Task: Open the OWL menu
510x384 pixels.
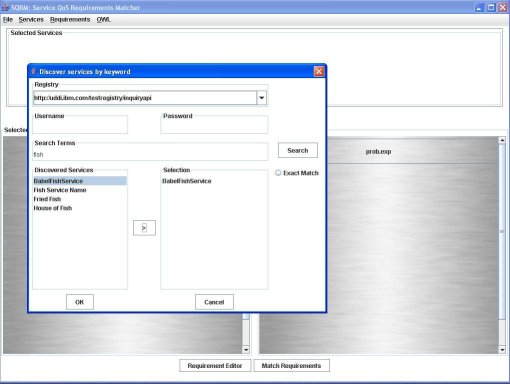Action: point(103,20)
